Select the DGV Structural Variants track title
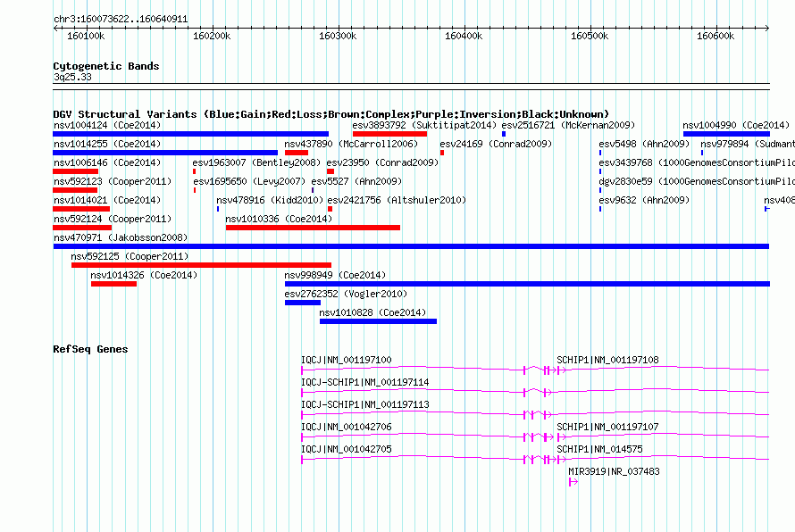 331,114
